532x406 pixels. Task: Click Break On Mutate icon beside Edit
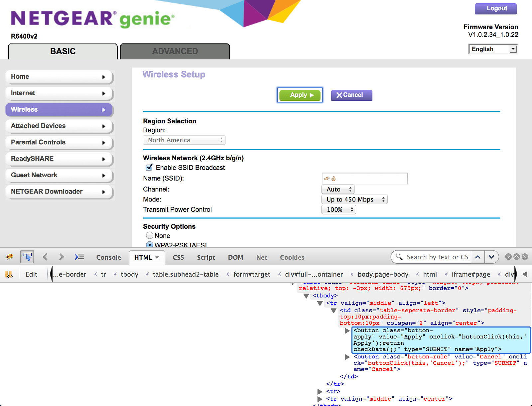(9, 274)
